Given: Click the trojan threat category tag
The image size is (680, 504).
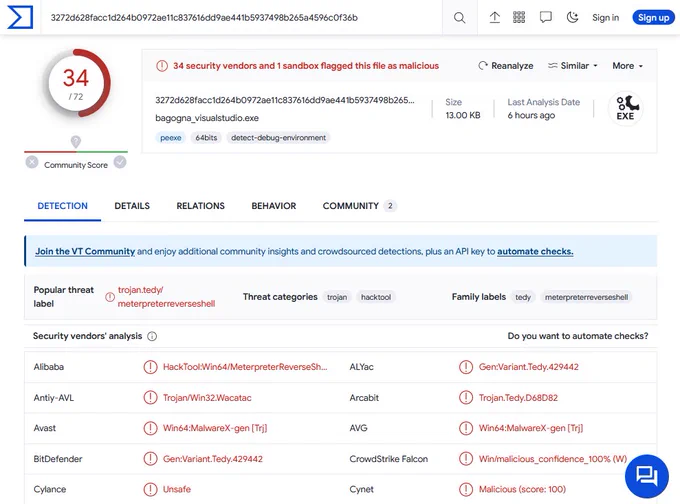Looking at the screenshot, I should click(337, 297).
